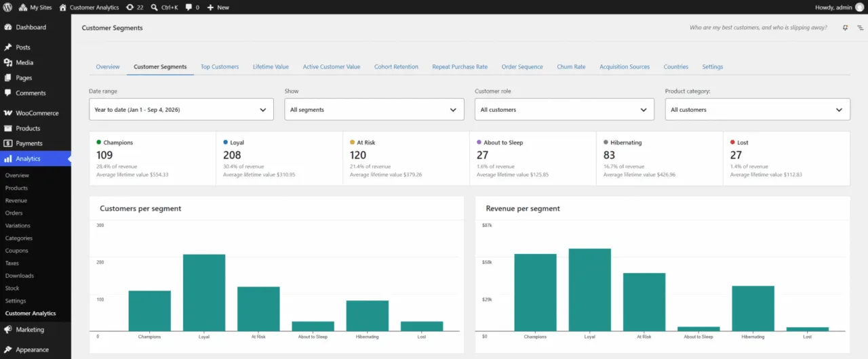Open the Analytics Overview submenu item
Viewport: 868px width, 359px height.
(x=17, y=175)
